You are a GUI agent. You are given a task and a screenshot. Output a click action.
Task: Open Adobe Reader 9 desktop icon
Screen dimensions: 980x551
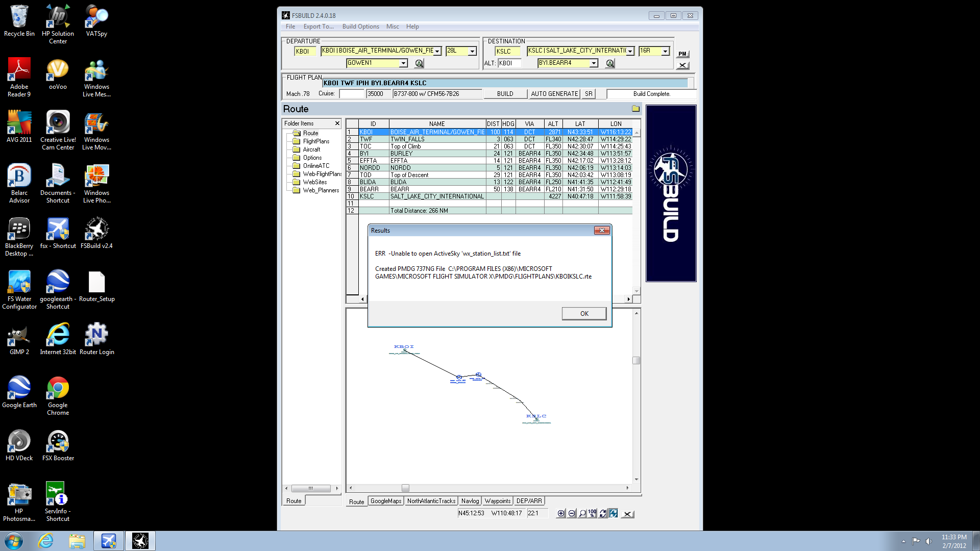click(x=19, y=78)
